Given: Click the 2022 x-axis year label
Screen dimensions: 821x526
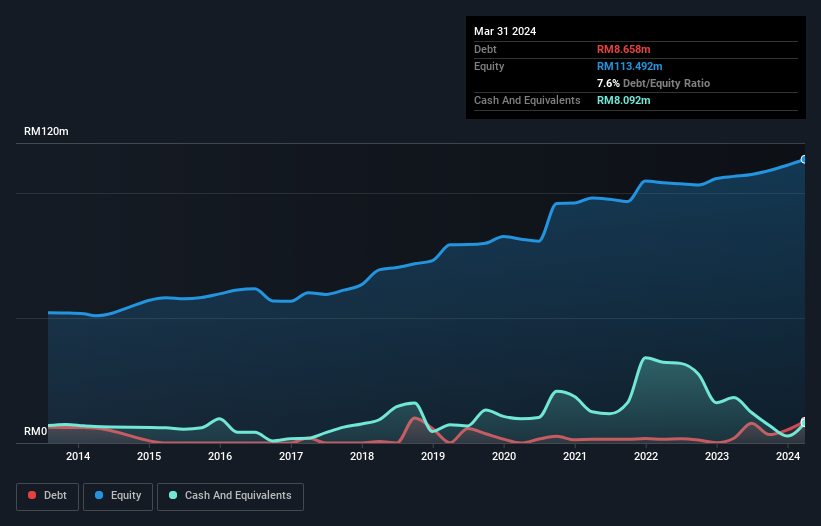Looking at the screenshot, I should click(x=646, y=457).
